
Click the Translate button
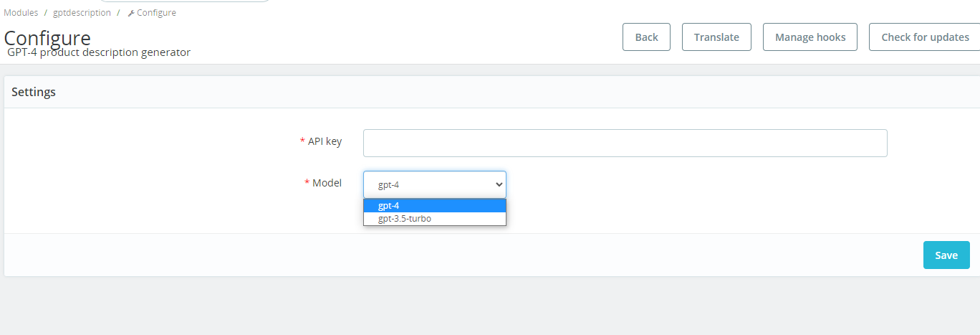(x=716, y=37)
